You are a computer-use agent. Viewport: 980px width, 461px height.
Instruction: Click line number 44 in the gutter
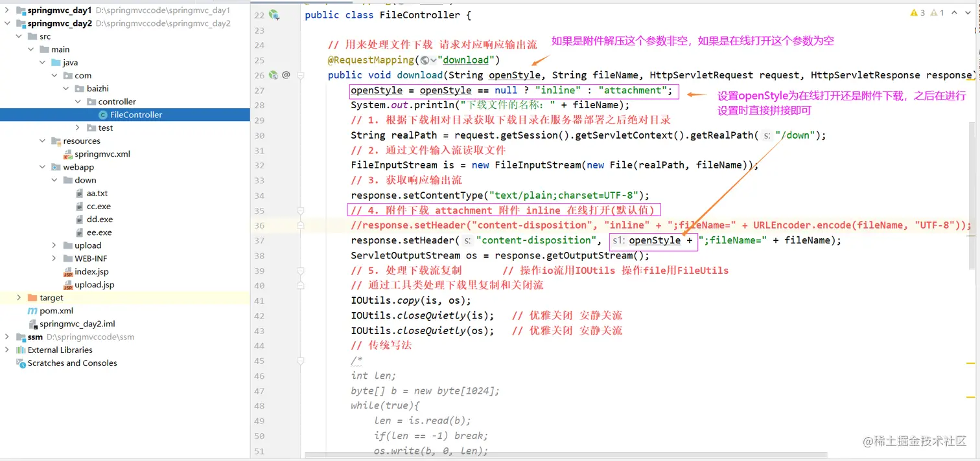[259, 346]
